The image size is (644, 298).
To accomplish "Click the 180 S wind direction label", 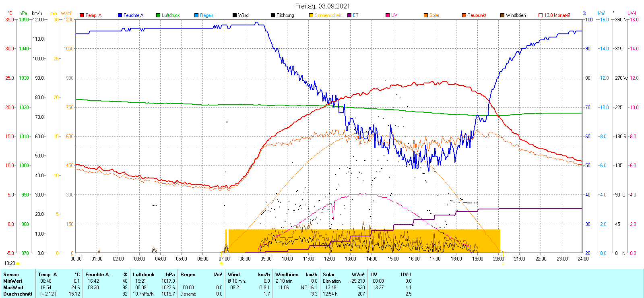I will coord(621,136).
